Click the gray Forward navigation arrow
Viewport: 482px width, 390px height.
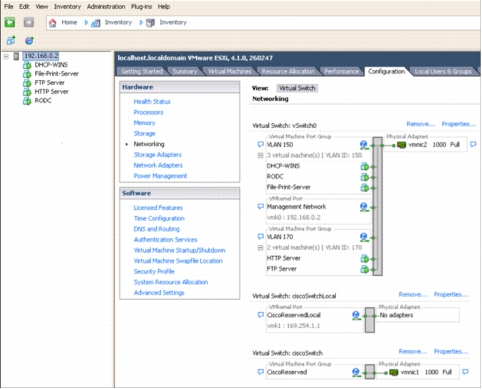pyautogui.click(x=29, y=22)
